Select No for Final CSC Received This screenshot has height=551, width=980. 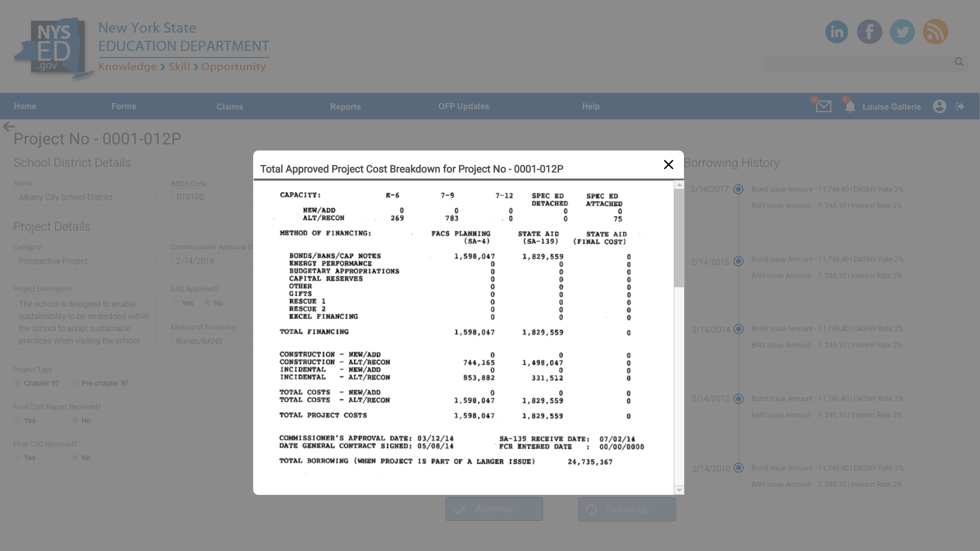click(76, 458)
